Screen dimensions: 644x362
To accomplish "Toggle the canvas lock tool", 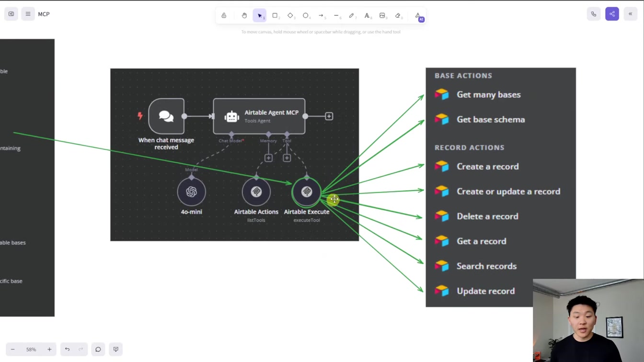I will tap(224, 15).
